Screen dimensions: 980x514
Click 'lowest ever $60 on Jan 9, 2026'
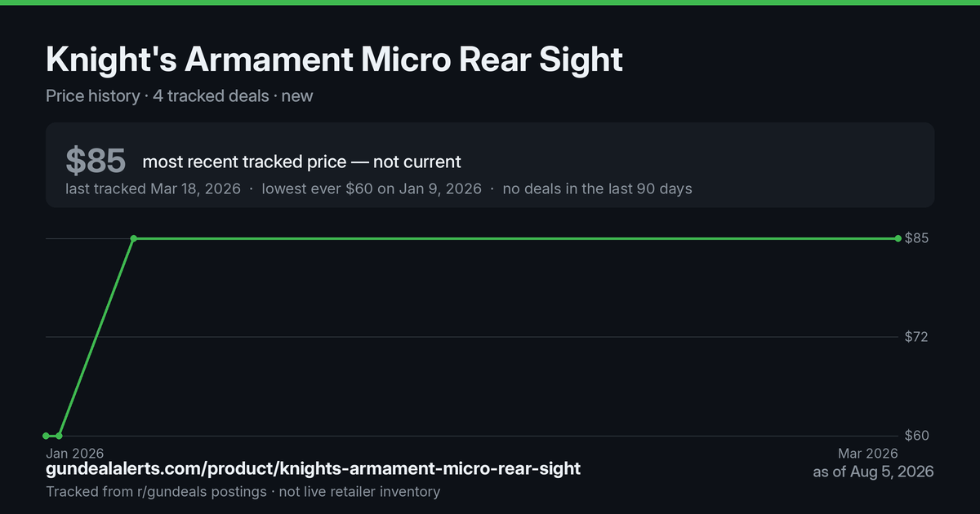(x=372, y=188)
